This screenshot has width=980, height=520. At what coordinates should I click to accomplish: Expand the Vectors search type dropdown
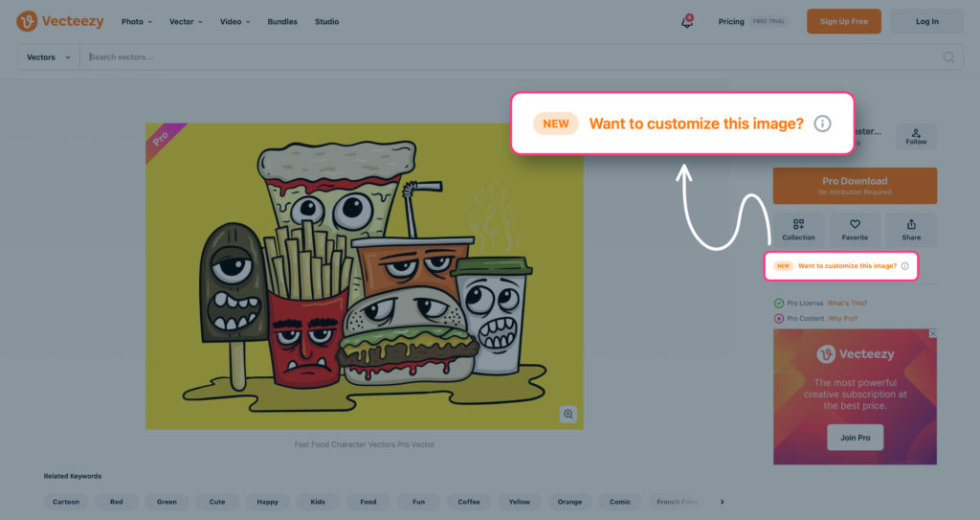[x=48, y=57]
